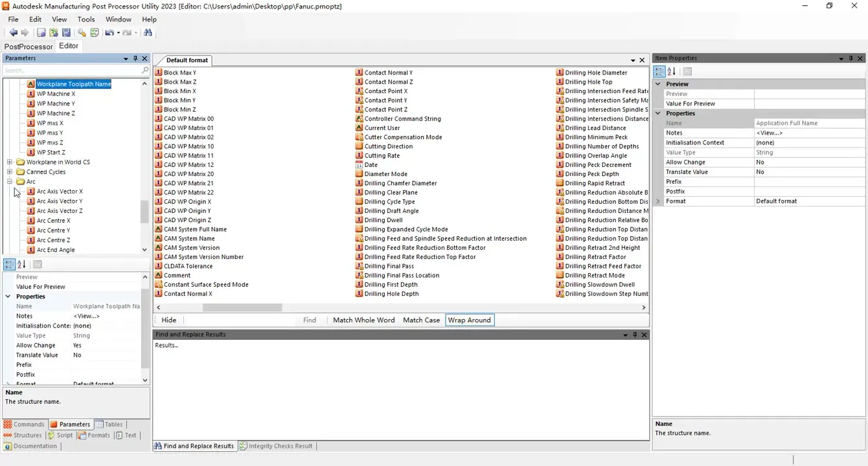This screenshot has width=868, height=466.
Task: Sort Item Properties alphabetically
Action: (x=671, y=72)
